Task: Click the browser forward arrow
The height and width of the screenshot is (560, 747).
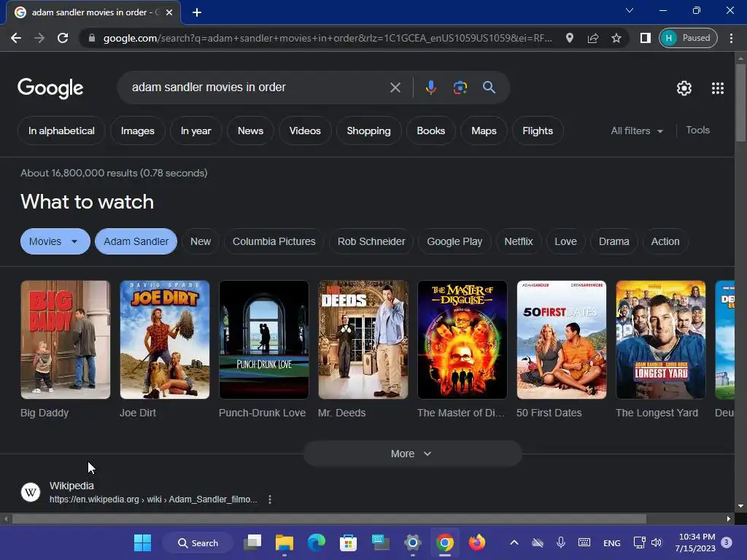Action: click(x=39, y=38)
